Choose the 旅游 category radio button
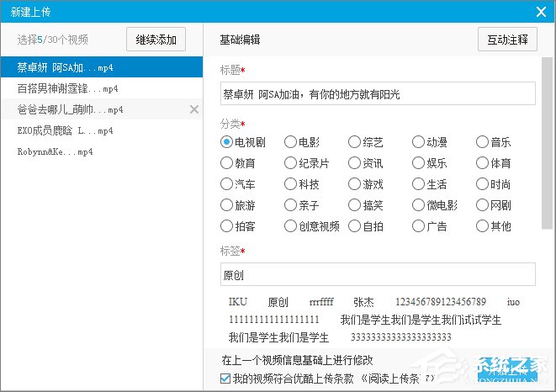The image size is (556, 392). (226, 205)
